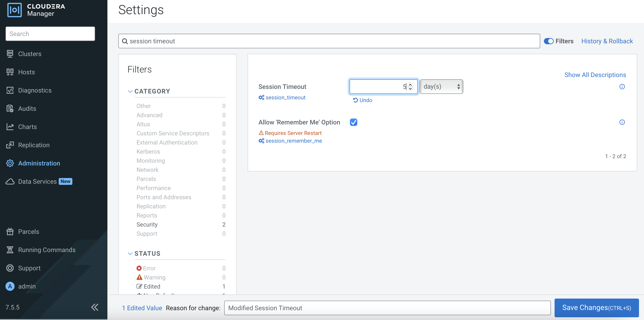Click the Reason for change field
The width and height of the screenshot is (644, 320).
click(x=387, y=308)
